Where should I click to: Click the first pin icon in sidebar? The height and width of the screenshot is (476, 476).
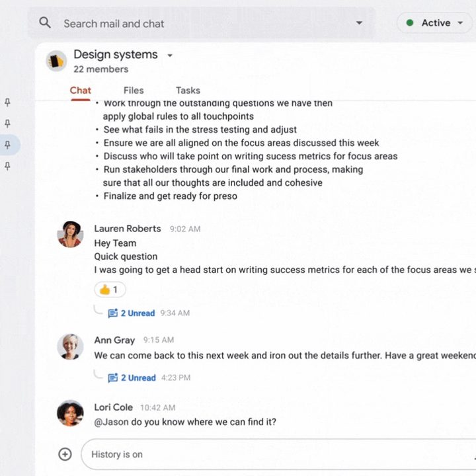(7, 102)
